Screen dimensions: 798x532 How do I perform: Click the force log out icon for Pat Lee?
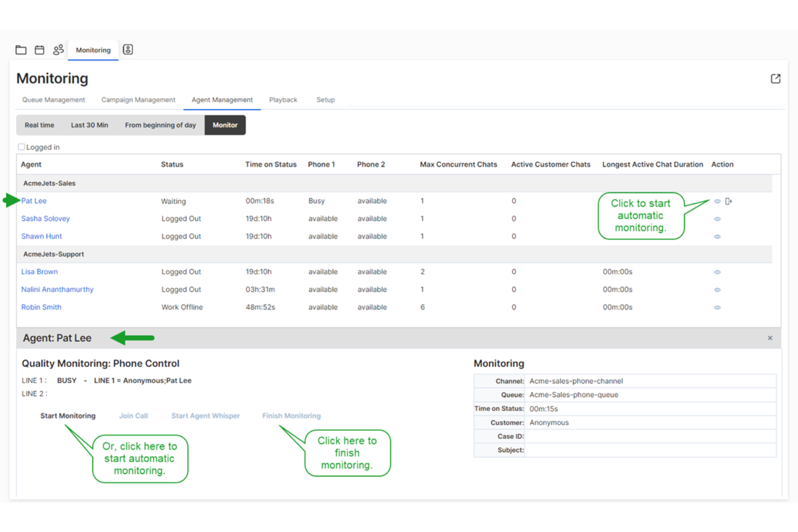(x=728, y=201)
